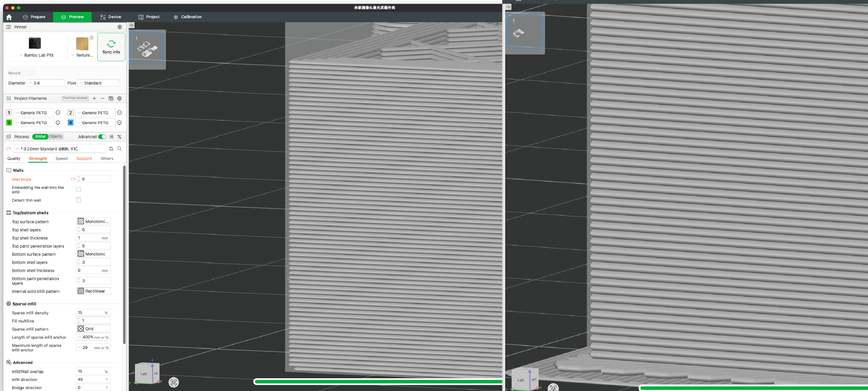Enable Detect thin wall checkbox
The image size is (868, 391).
tap(79, 200)
